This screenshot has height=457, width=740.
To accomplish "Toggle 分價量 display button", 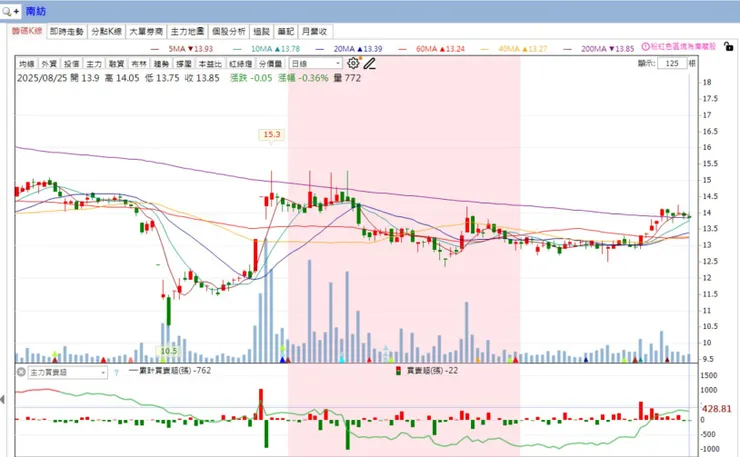I will coord(271,64).
